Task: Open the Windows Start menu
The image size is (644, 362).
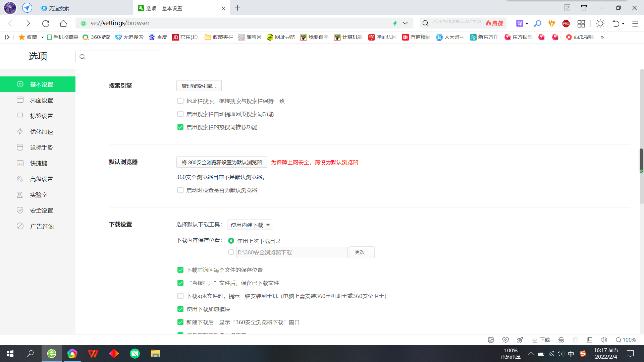Action: click(x=10, y=354)
